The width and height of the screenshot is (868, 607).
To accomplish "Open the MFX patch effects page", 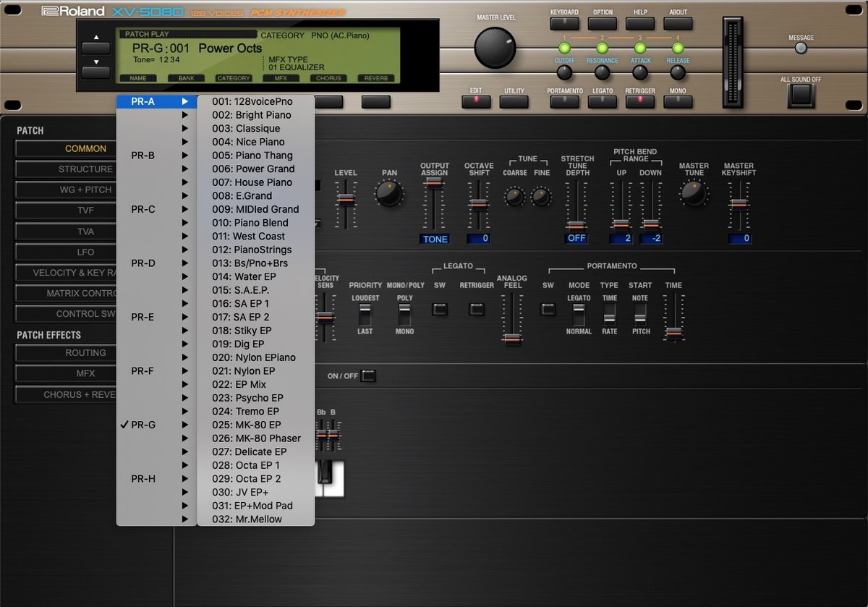I will [x=85, y=373].
